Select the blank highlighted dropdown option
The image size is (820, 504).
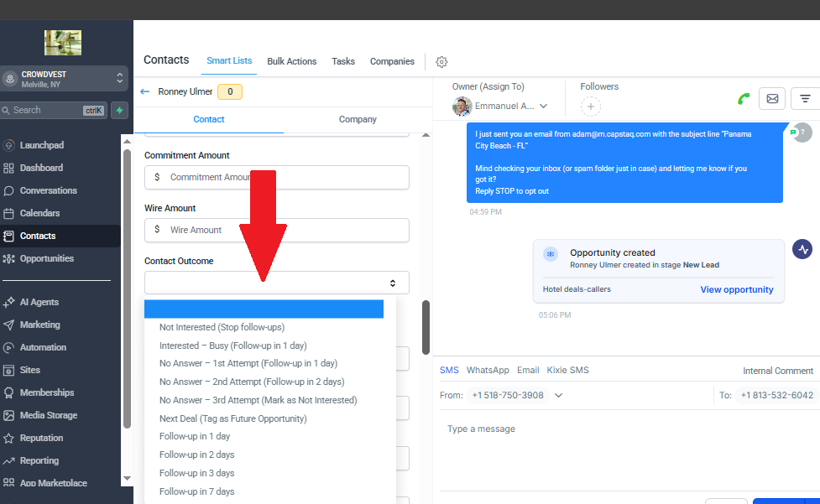pyautogui.click(x=264, y=309)
